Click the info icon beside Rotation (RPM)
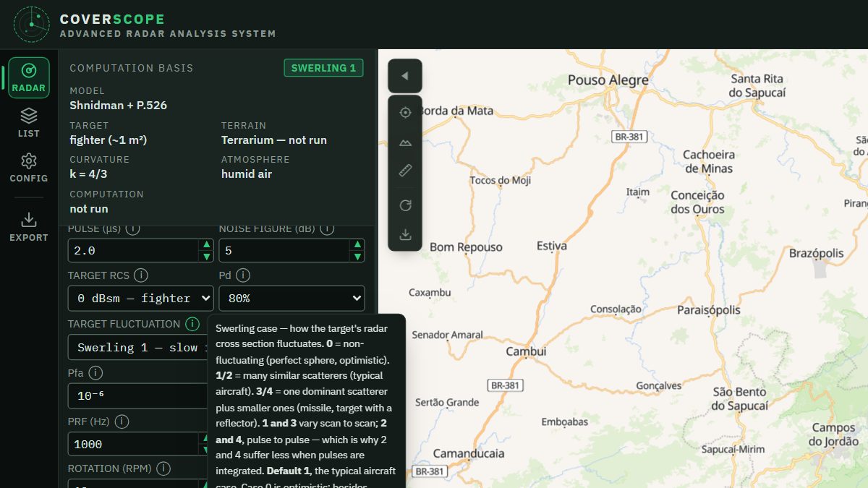The width and height of the screenshot is (868, 488). coord(163,468)
